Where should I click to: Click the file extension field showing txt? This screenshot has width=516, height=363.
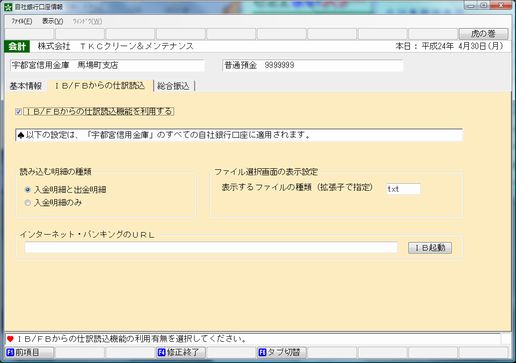click(x=403, y=189)
